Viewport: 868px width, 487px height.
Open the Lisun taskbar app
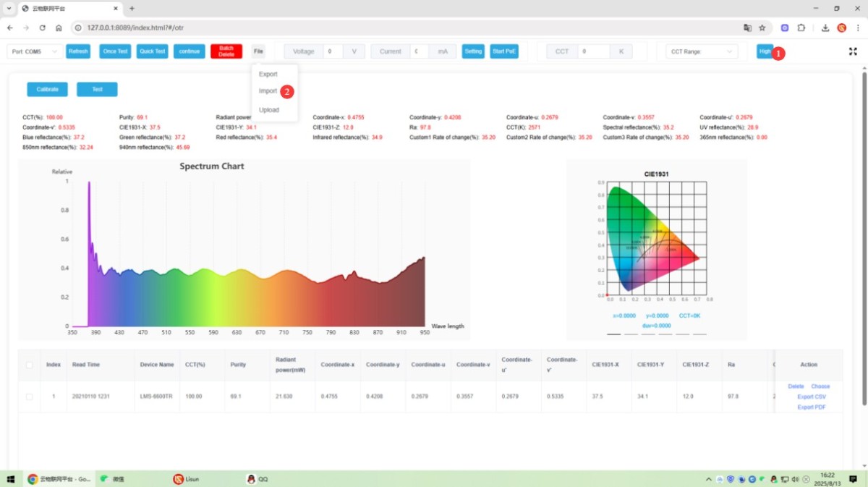(x=187, y=479)
